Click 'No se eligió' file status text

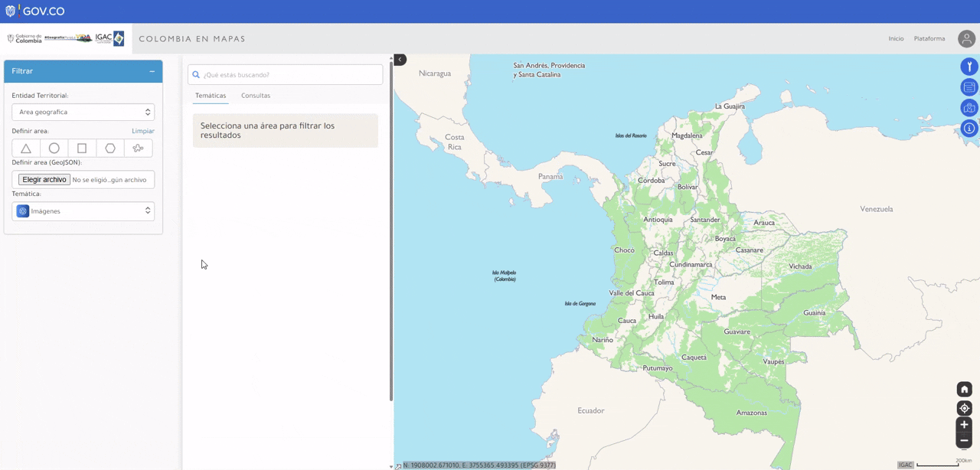point(109,180)
